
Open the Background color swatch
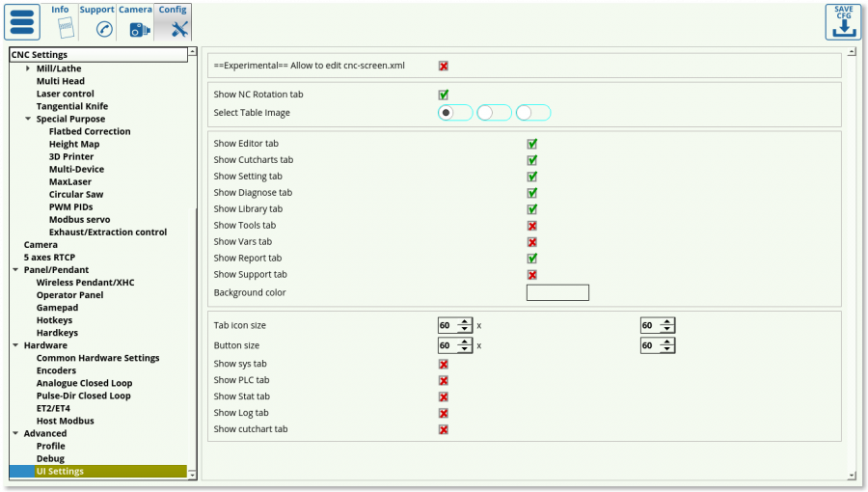(557, 292)
